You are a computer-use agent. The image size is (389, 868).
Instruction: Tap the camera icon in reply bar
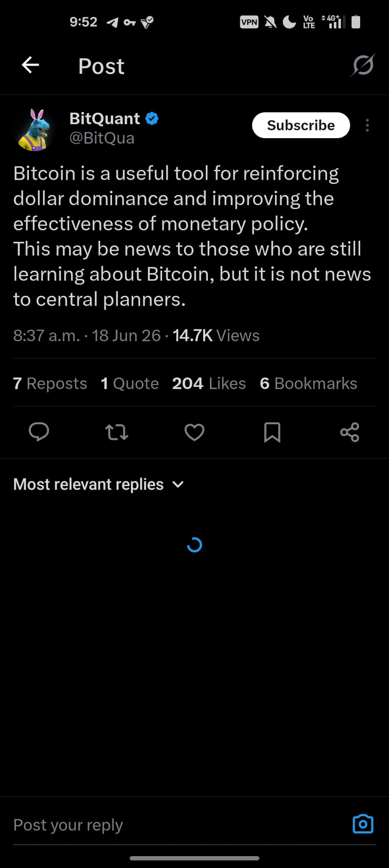363,824
